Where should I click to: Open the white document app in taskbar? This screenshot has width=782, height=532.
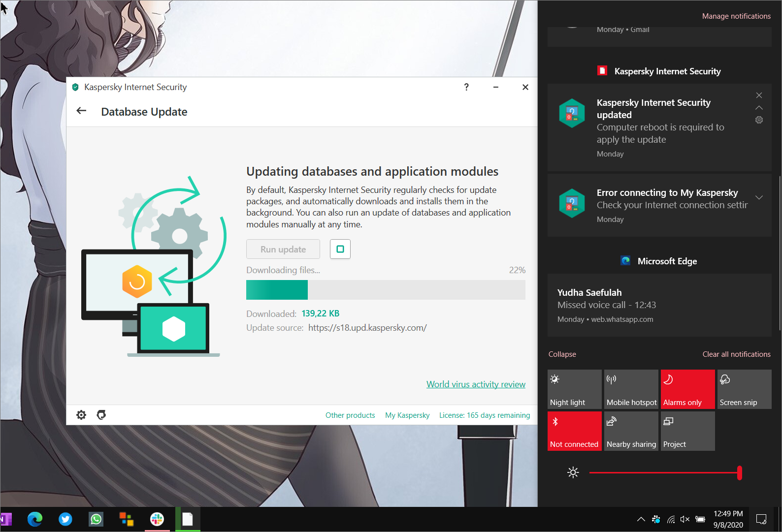pos(188,519)
